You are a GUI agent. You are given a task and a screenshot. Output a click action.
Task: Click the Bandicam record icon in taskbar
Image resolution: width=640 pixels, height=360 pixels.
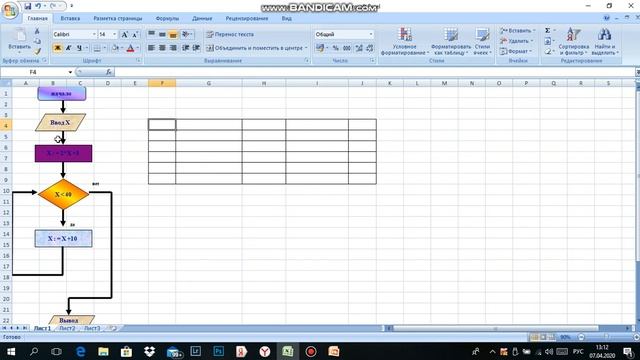(x=311, y=351)
